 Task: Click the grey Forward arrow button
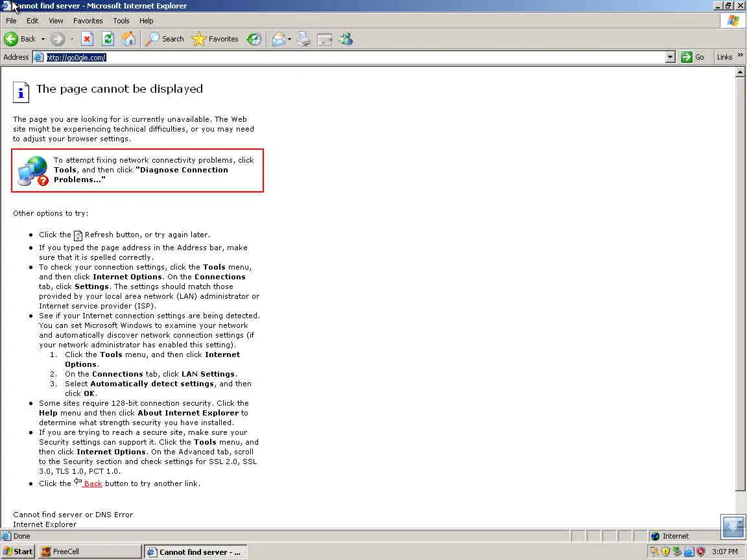click(x=58, y=39)
